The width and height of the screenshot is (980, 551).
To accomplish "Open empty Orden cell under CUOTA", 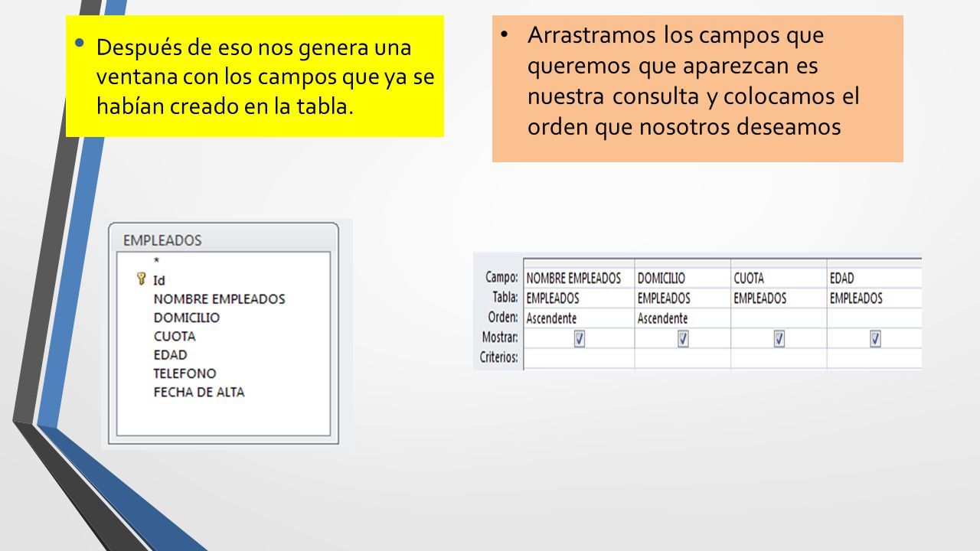I will pos(779,318).
